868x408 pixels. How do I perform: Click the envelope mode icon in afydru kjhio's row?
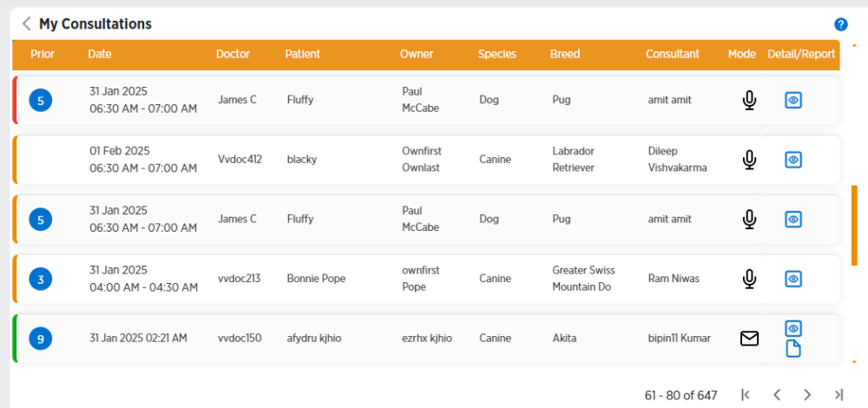click(x=749, y=339)
